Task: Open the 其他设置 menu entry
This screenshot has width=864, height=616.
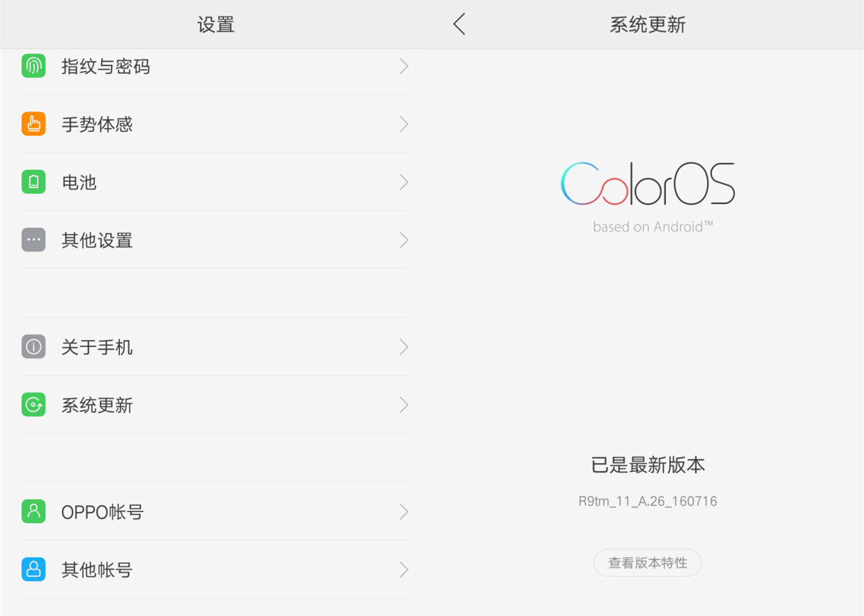Action: pos(215,240)
